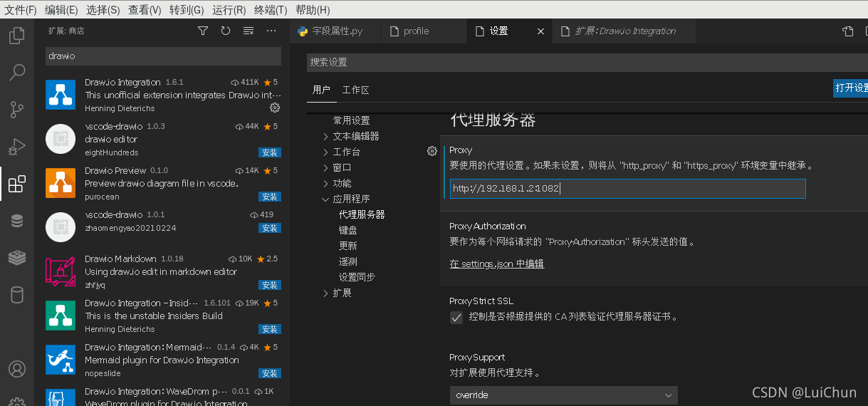The image size is (868, 406).
Task: Expand the 窗口 settings group
Action: point(336,167)
